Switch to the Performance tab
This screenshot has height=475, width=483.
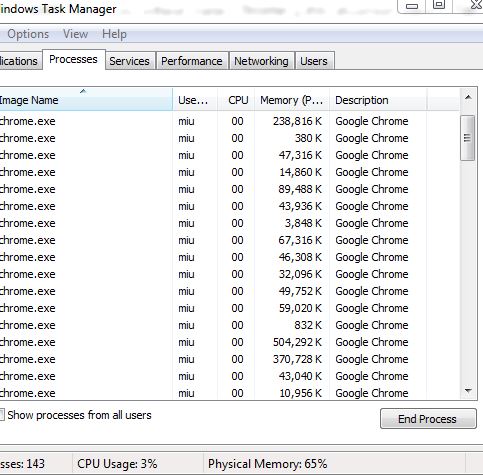pyautogui.click(x=192, y=61)
